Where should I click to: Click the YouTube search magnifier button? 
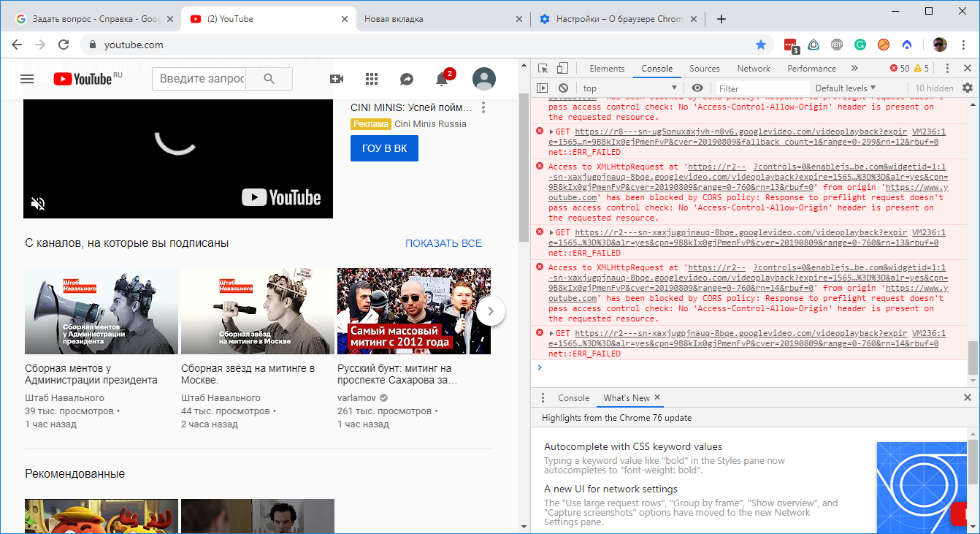coord(269,79)
